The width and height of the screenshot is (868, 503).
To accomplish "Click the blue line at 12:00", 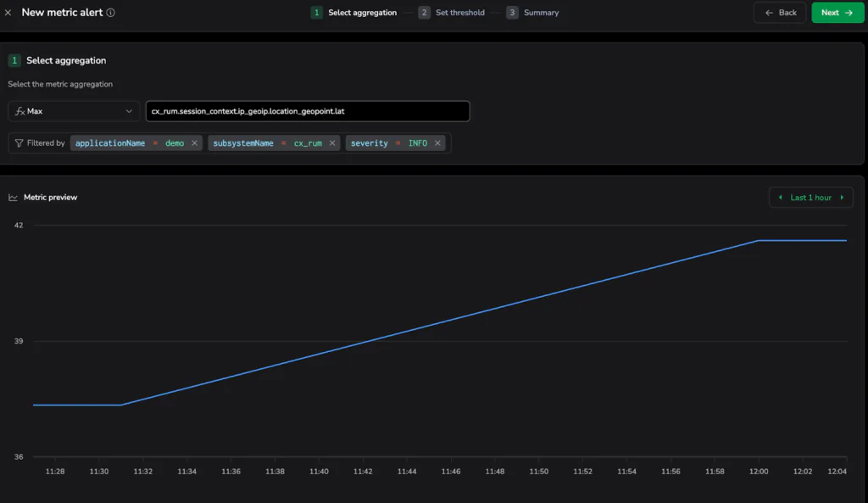I will coord(759,241).
